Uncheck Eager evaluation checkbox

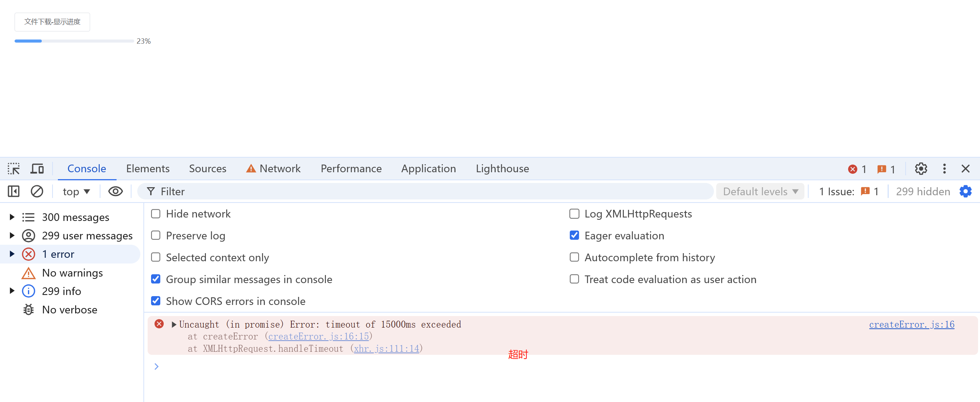coord(574,236)
